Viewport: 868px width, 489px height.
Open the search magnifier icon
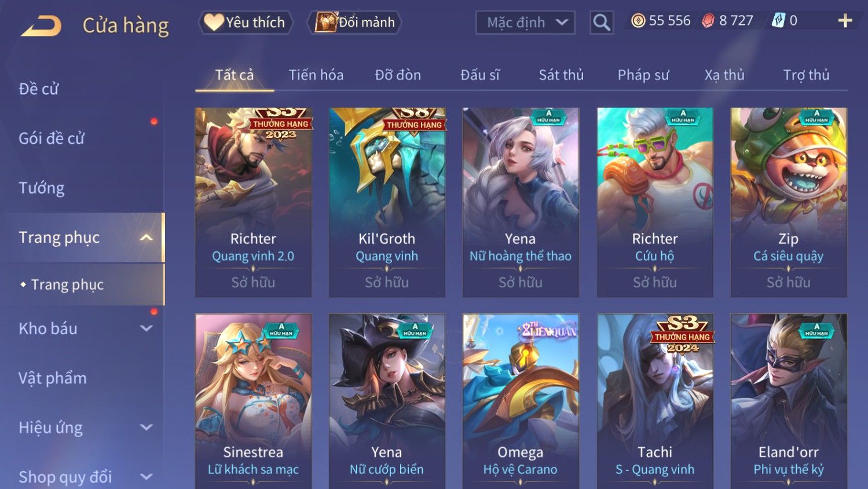(x=602, y=23)
